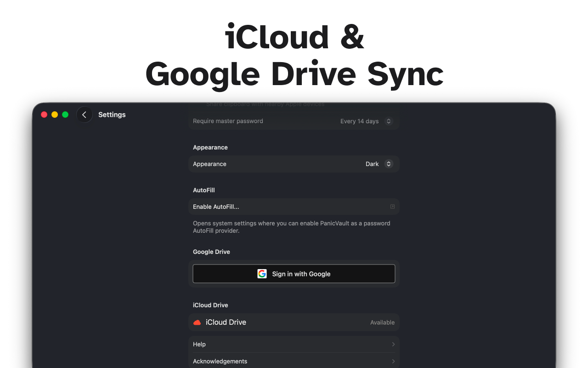This screenshot has height=368, width=588.
Task: Click the Require master password row
Action: coord(276,121)
